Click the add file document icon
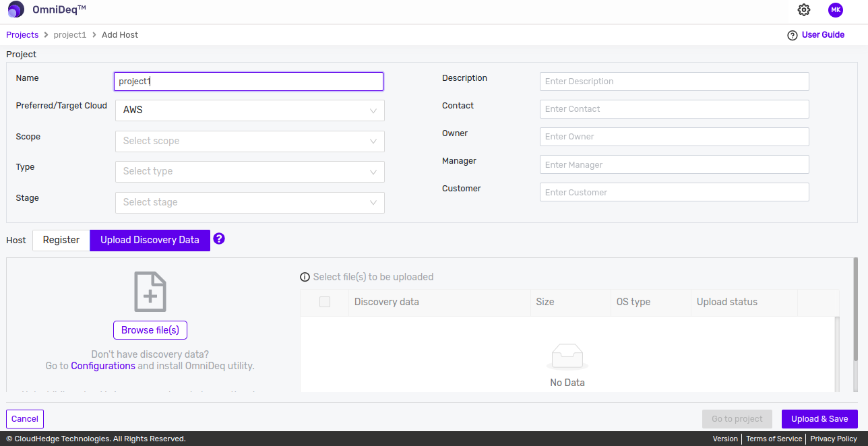868x446 pixels. (150, 292)
